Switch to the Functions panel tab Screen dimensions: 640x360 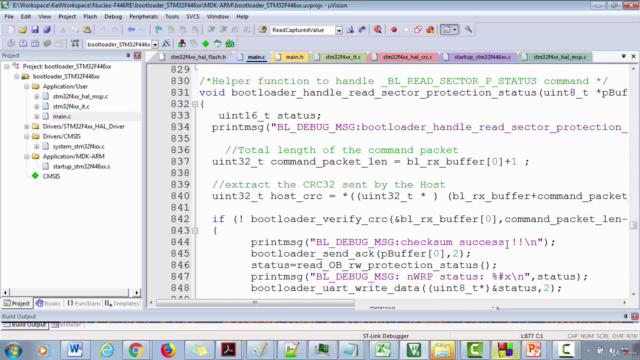83,303
